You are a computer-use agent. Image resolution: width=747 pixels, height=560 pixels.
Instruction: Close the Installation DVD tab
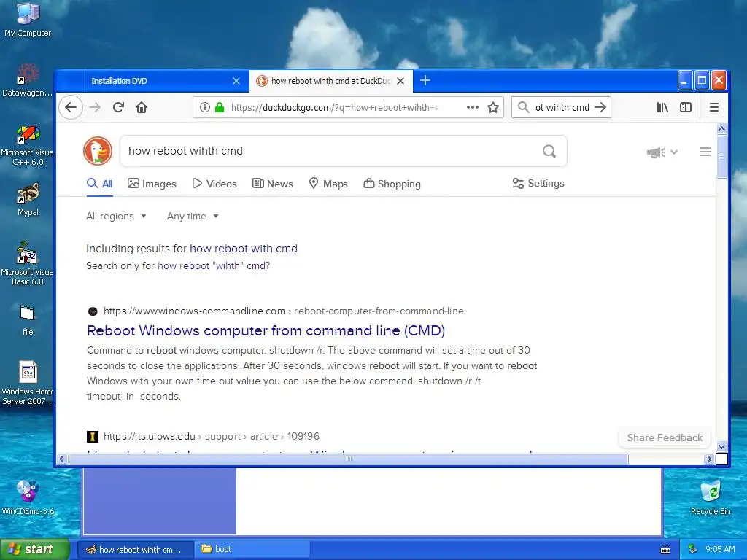(x=236, y=81)
